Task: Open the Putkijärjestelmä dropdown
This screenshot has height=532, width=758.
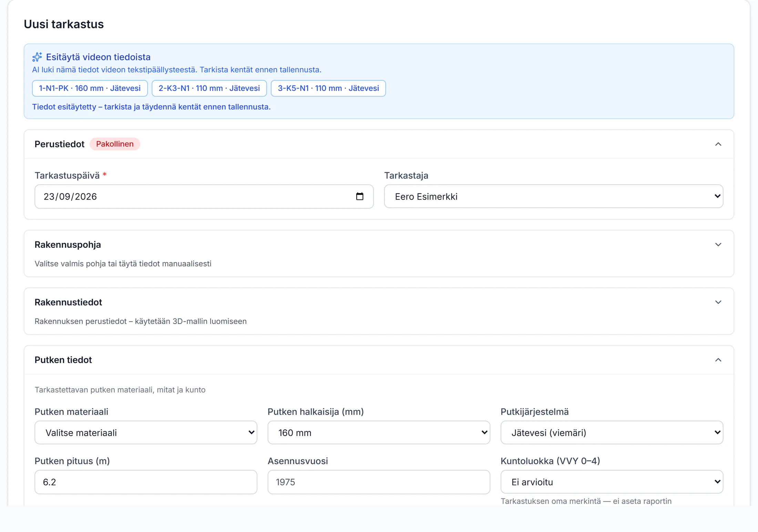Action: pyautogui.click(x=612, y=433)
